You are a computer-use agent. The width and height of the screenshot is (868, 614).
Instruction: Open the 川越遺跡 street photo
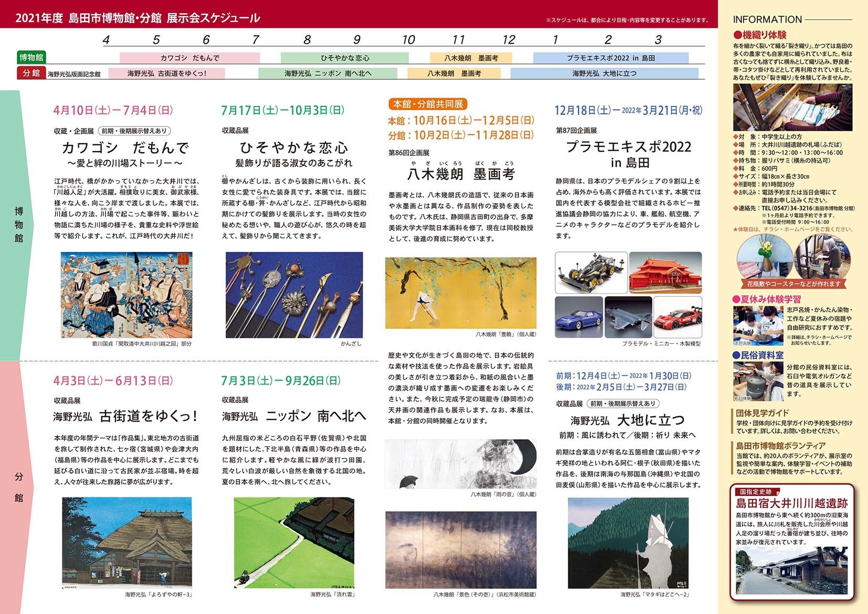[x=792, y=570]
